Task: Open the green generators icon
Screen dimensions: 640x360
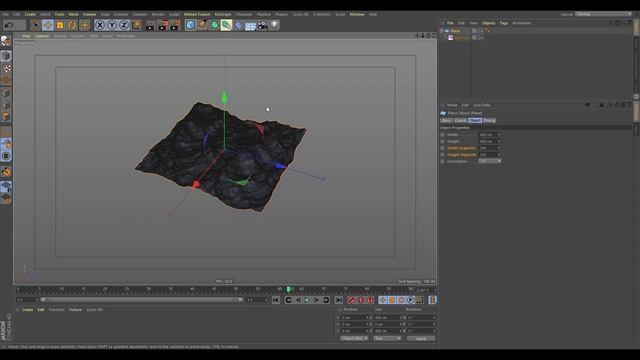Action: click(x=215, y=25)
